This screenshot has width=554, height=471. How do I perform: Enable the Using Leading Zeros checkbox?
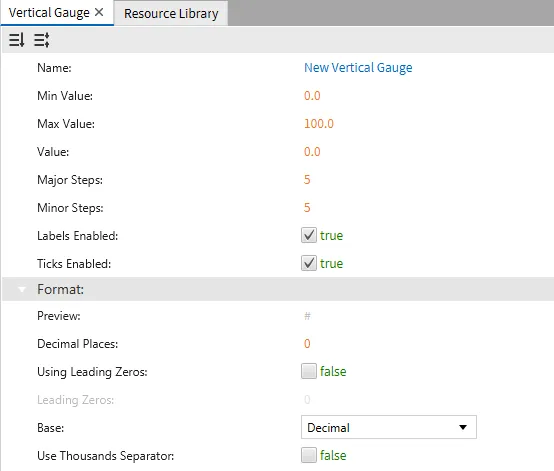click(309, 371)
